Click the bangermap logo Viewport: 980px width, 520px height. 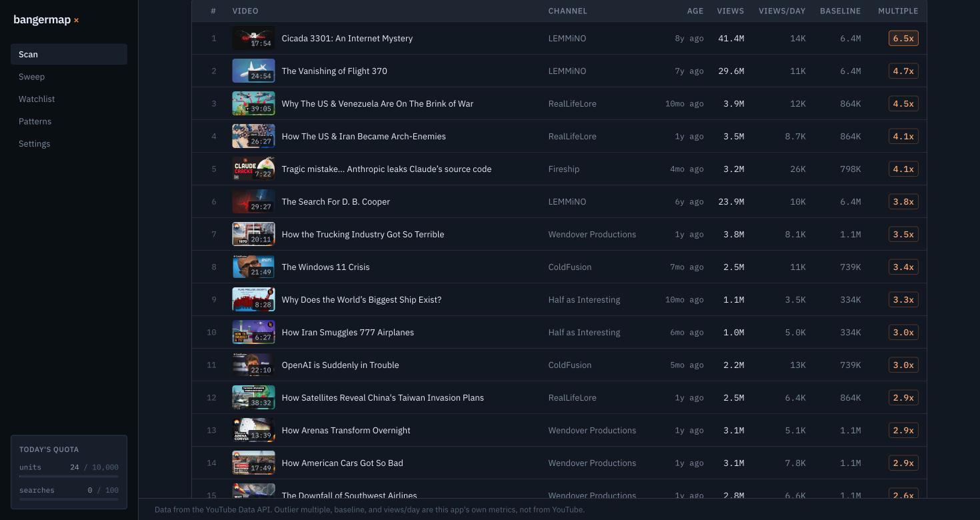click(x=46, y=20)
